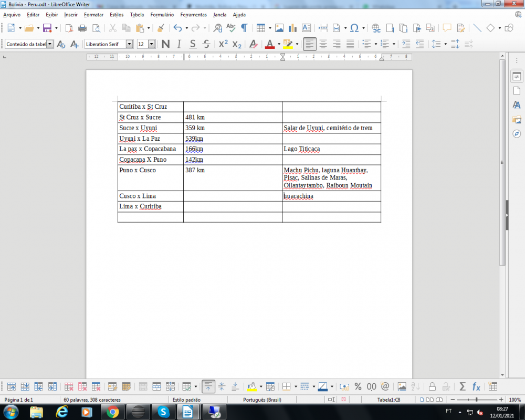This screenshot has width=525, height=420.
Task: Click the Português (Brasil) language status field
Action: pos(262,400)
